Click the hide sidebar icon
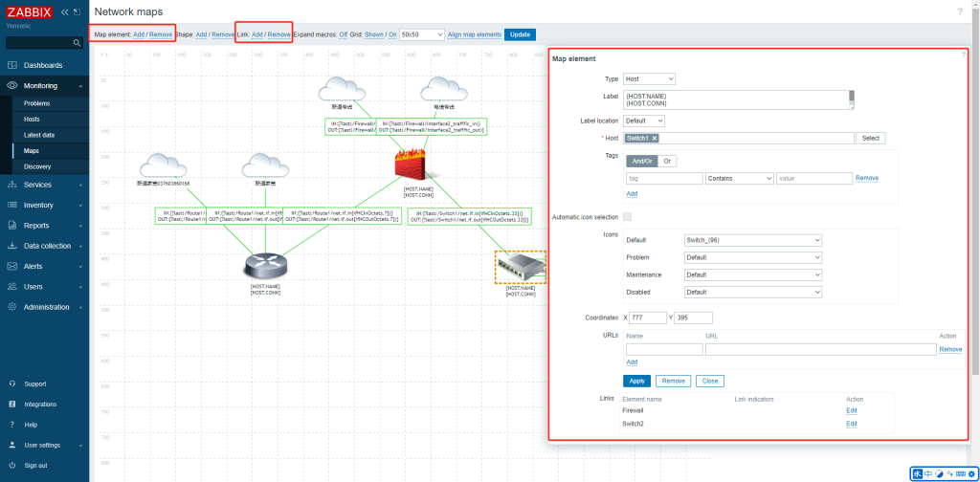Screen dimensions: 980x482 tap(77, 11)
